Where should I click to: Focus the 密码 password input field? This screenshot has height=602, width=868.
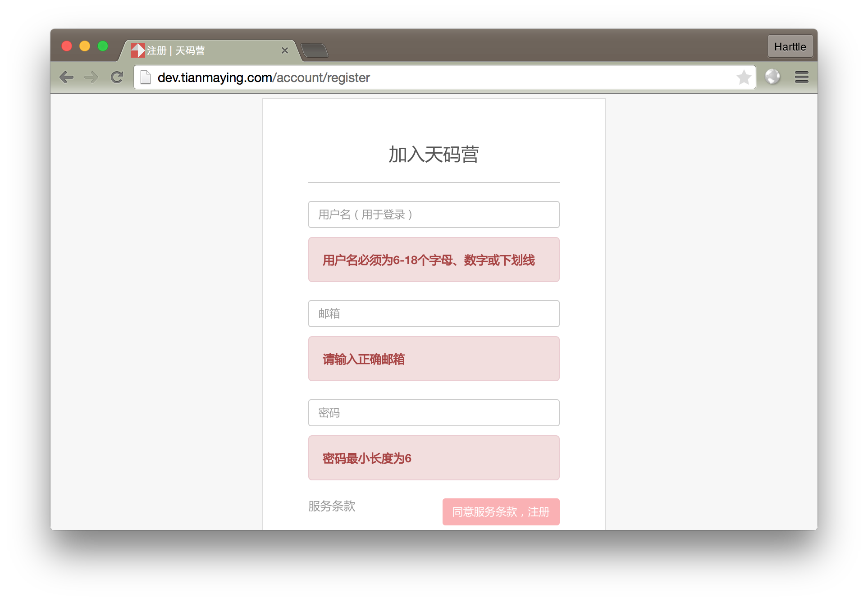(434, 413)
